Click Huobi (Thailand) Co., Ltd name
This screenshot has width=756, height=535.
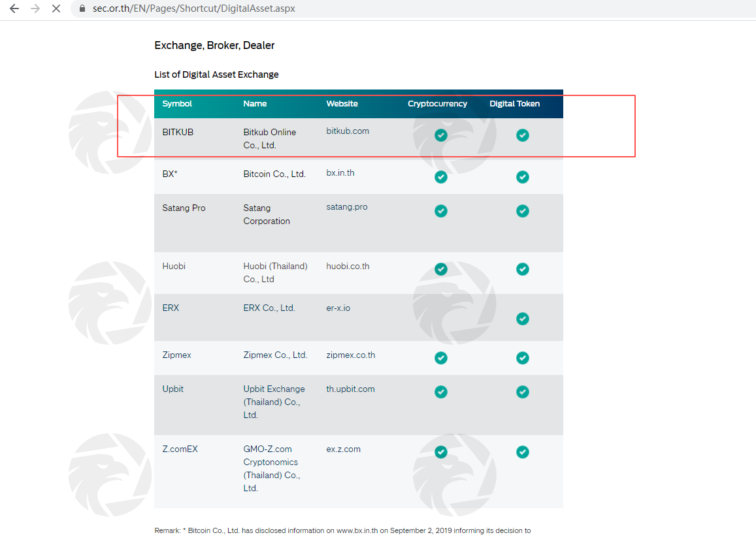[x=275, y=273]
